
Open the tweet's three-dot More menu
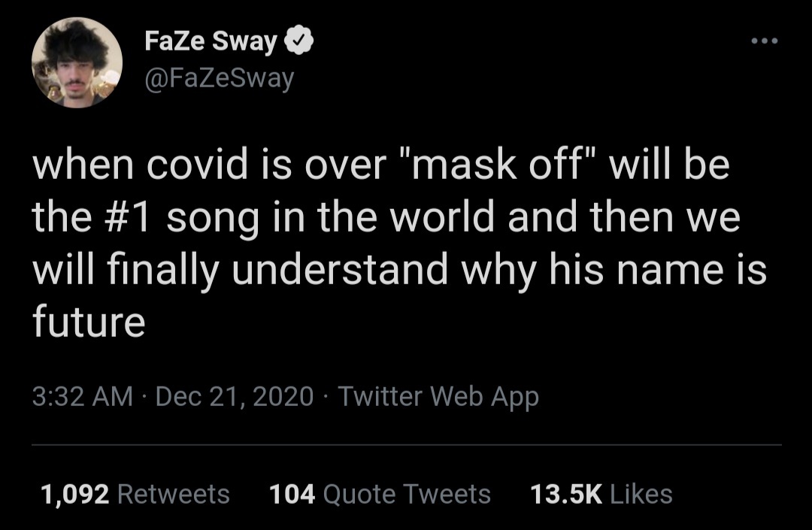765,41
